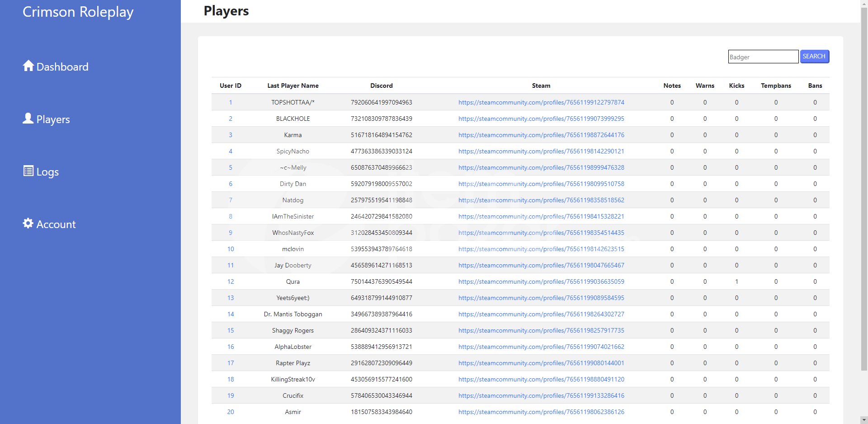Open the Account menu item
Image resolution: width=868 pixels, height=424 pixels.
(49, 224)
